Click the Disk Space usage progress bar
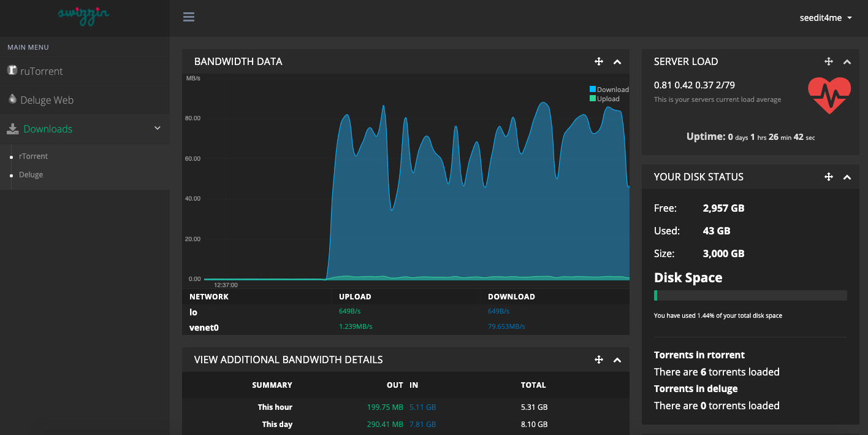The image size is (868, 435). click(750, 296)
